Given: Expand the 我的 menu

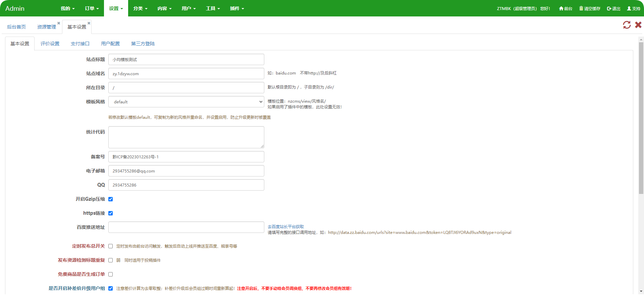Looking at the screenshot, I should pos(67,8).
